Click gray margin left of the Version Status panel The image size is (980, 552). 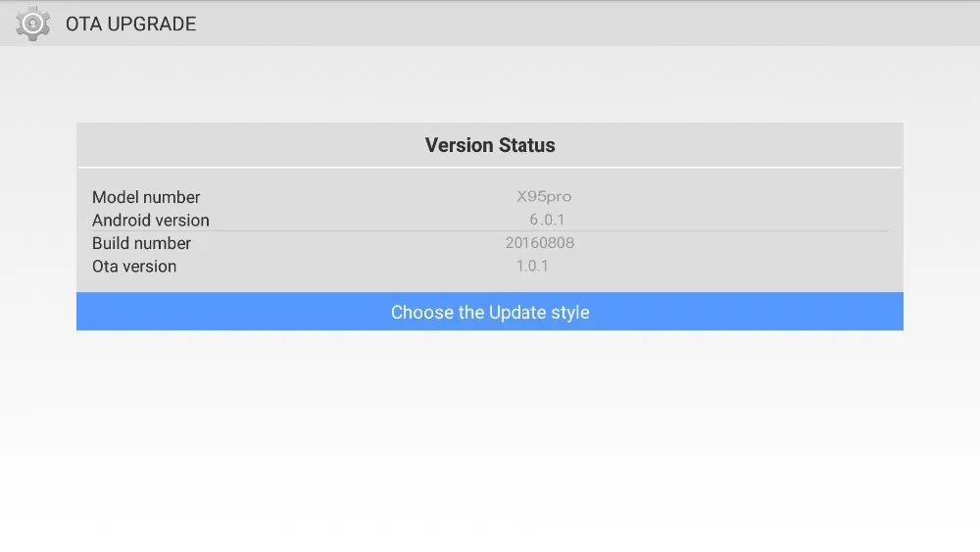pyautogui.click(x=38, y=226)
